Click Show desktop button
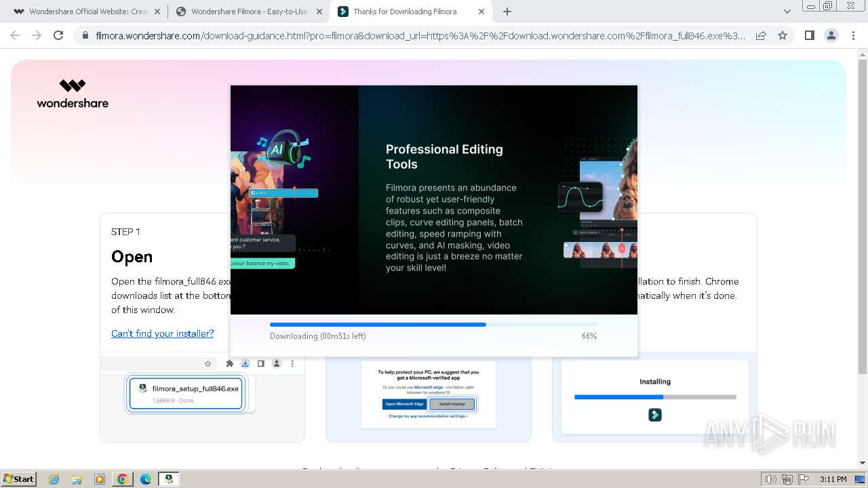 click(x=860, y=479)
